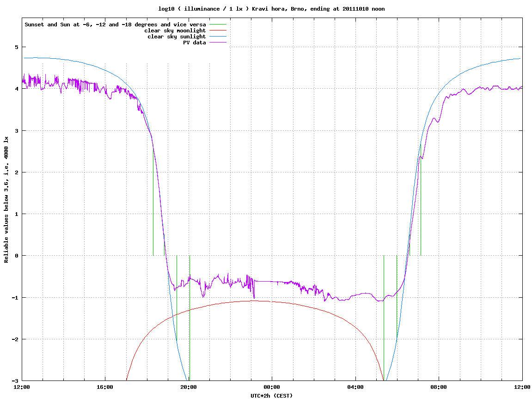The image size is (532, 399).
Task: Click the red moonlight legend line sample
Action: click(218, 31)
